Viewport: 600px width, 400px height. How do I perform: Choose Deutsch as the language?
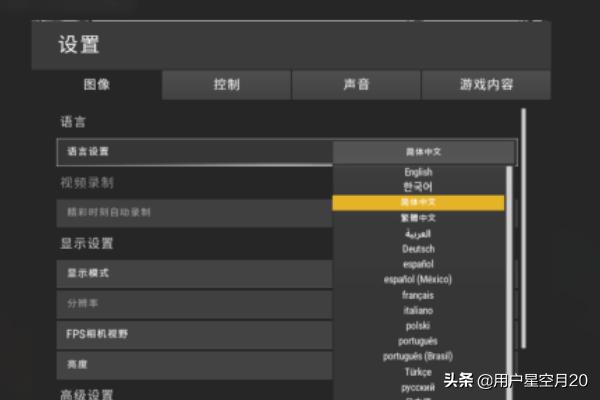[418, 249]
